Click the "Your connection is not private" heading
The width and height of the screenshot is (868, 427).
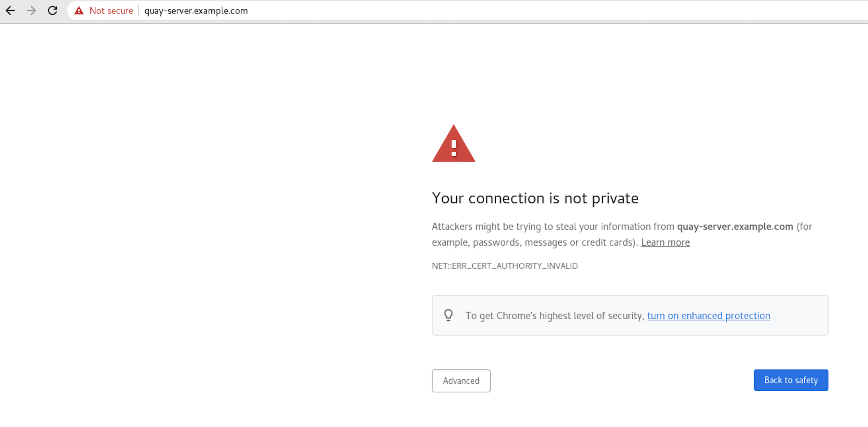coord(535,198)
